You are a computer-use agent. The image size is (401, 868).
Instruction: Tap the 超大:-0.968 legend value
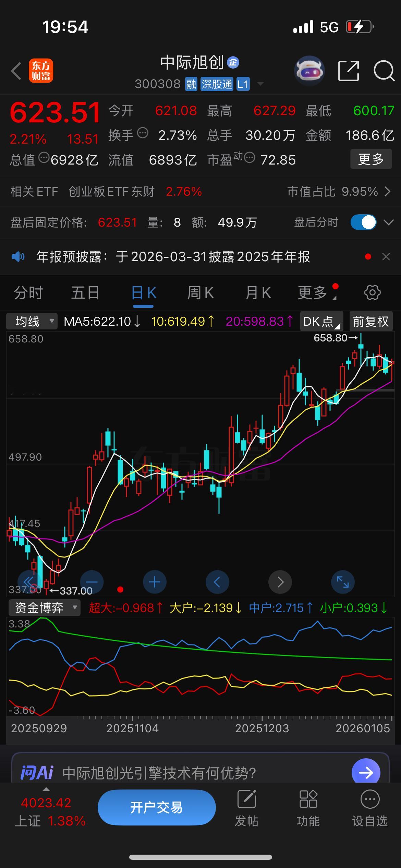coord(126,608)
